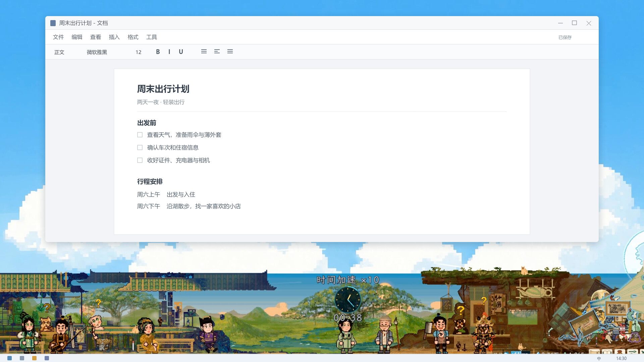Click the window title 周末出行计划 - 文档
The width and height of the screenshot is (644, 362).
84,23
